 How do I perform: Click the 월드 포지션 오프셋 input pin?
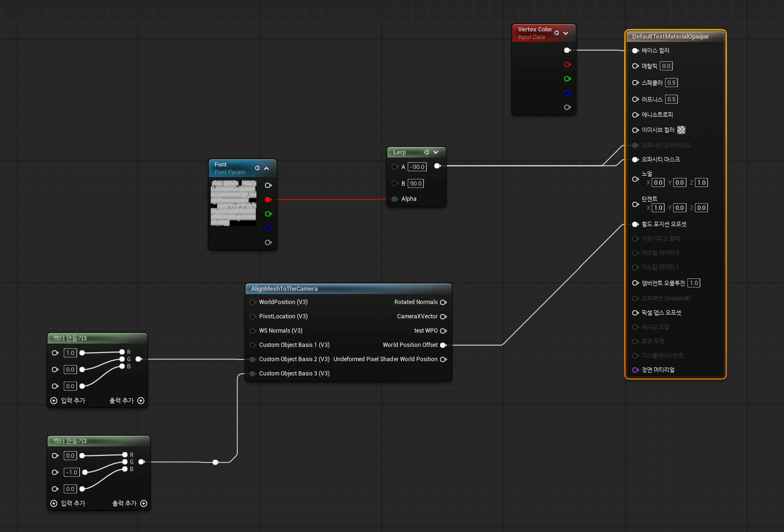click(636, 224)
